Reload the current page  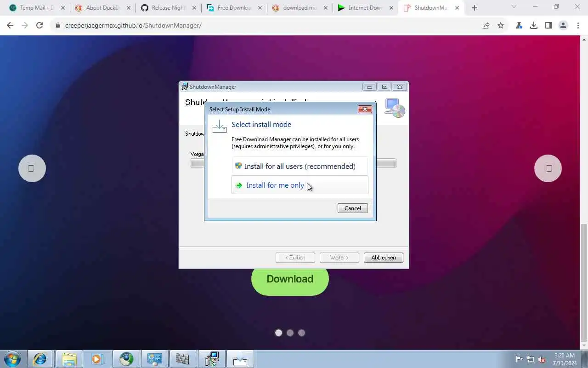tap(40, 26)
